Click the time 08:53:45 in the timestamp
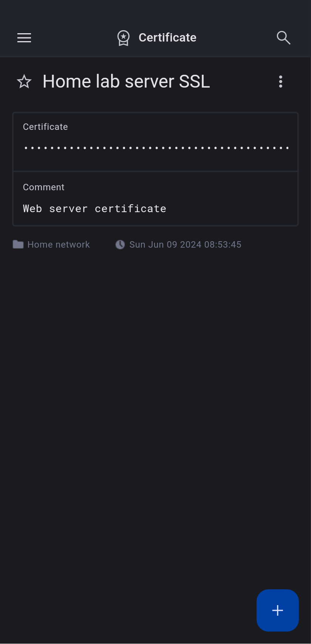 pyautogui.click(x=223, y=245)
